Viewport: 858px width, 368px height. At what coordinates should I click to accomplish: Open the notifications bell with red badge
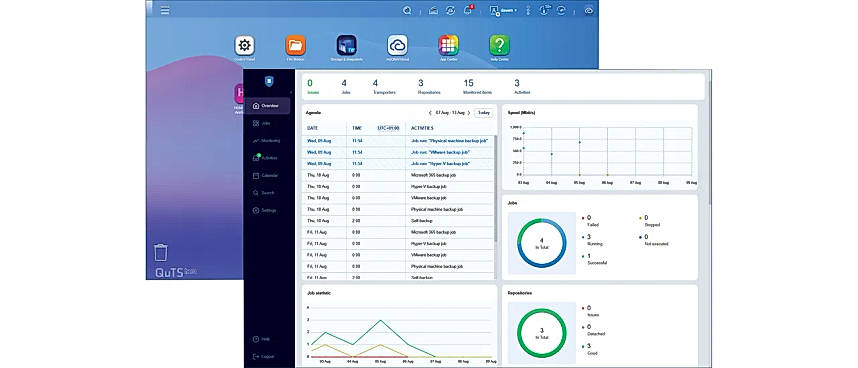pos(468,10)
